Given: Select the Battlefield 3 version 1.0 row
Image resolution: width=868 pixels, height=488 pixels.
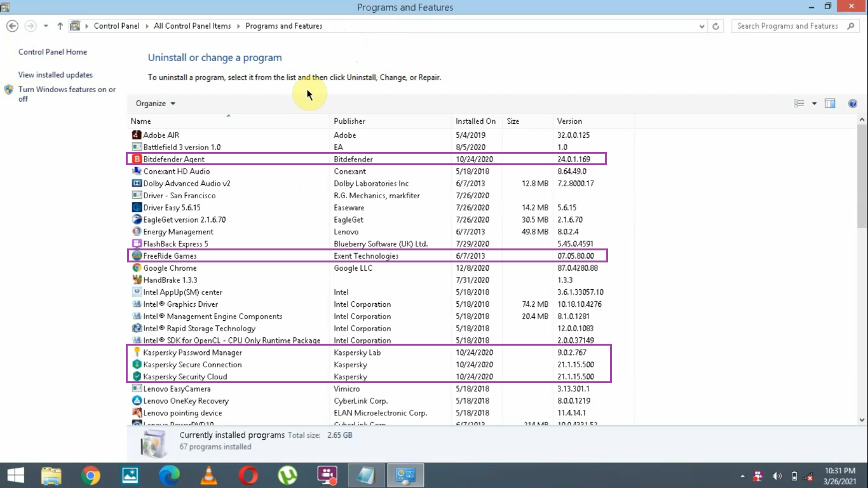Looking at the screenshot, I should (x=381, y=147).
